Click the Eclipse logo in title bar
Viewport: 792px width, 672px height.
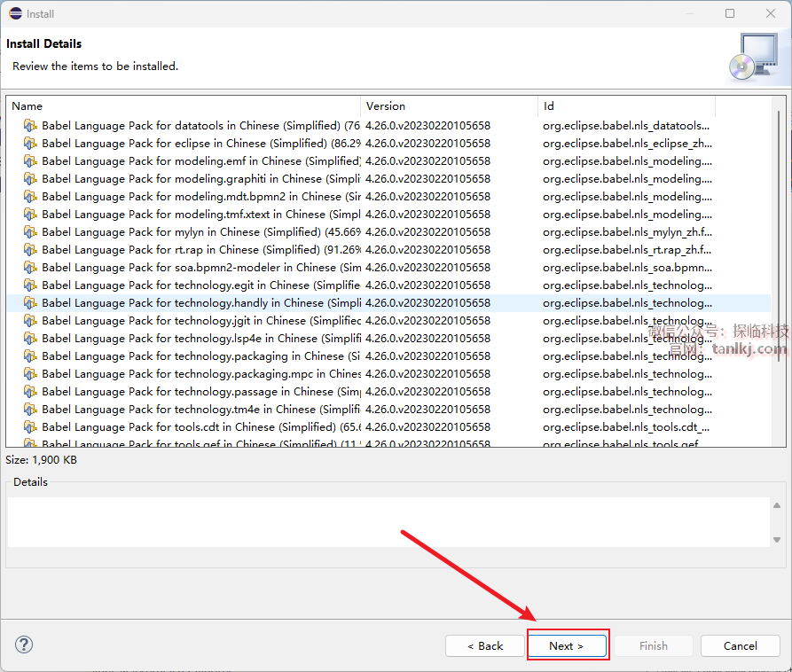[14, 13]
